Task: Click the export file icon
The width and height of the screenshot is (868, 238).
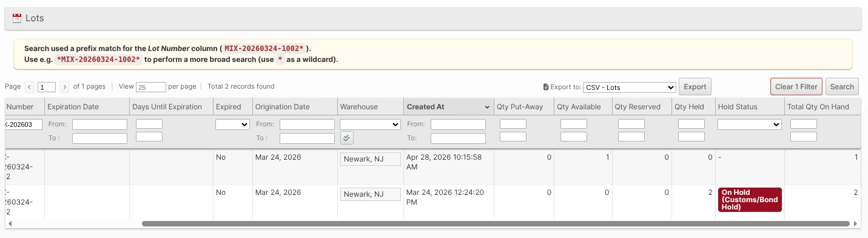Action: coord(546,87)
